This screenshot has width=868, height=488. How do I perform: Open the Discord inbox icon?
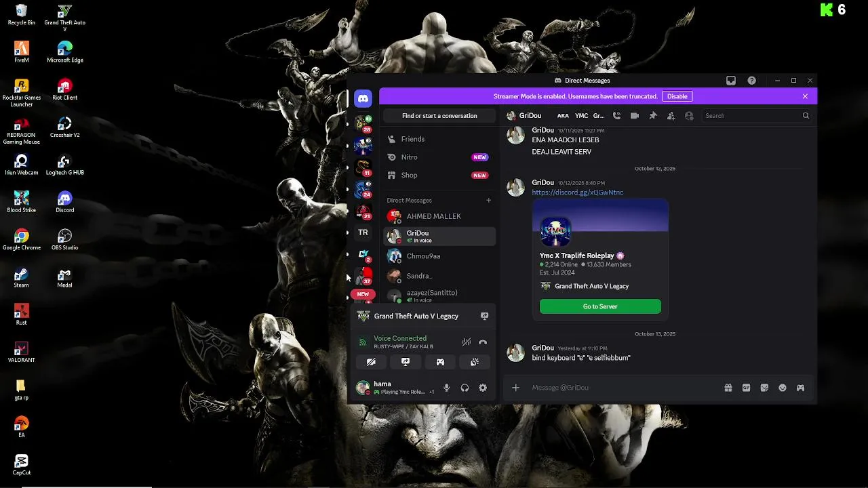pyautogui.click(x=731, y=81)
